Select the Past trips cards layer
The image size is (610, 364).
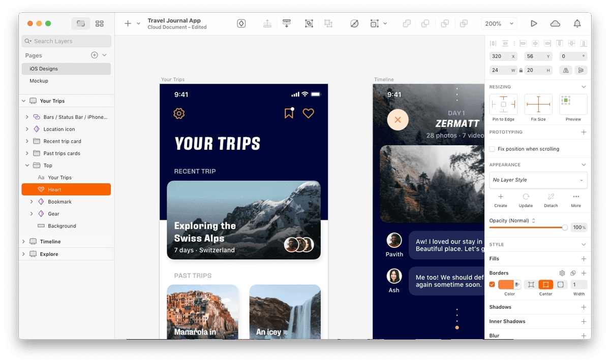[x=66, y=153]
